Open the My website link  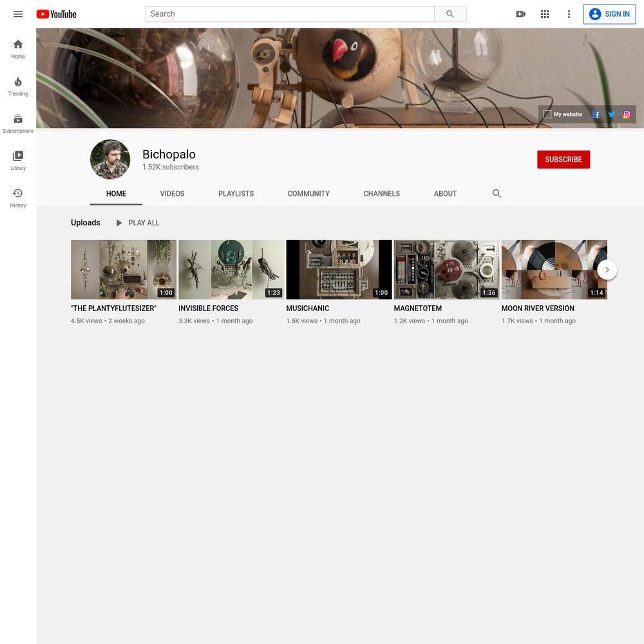tap(563, 115)
